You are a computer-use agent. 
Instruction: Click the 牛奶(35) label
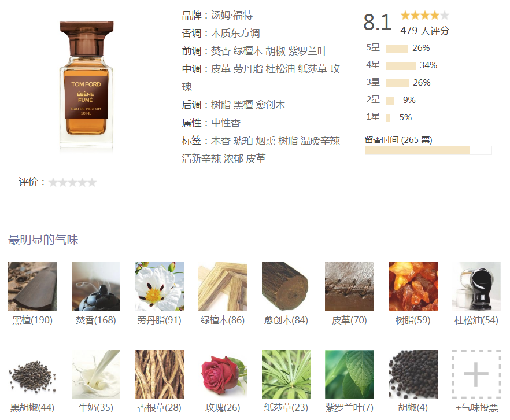96,408
